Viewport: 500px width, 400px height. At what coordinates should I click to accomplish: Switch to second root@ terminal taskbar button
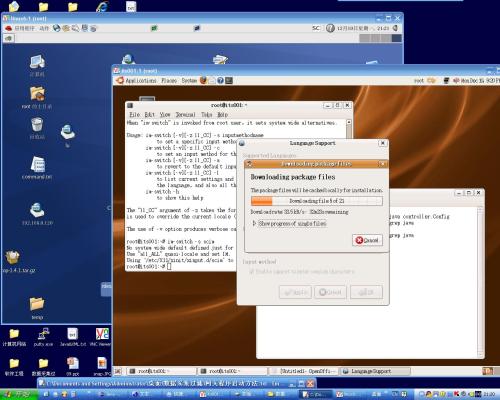(x=233, y=371)
